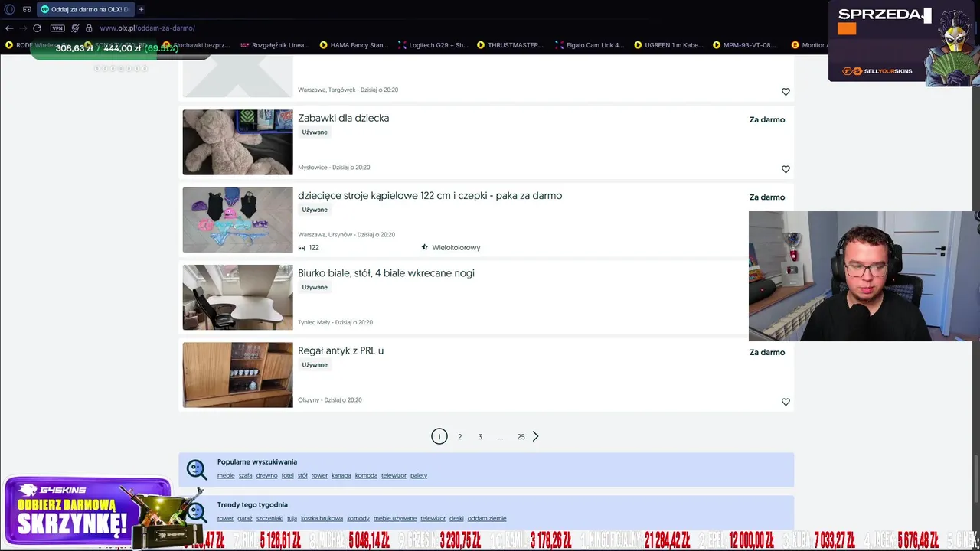Viewport: 980px width, 551px height.
Task: Open weekly trend 'kostka brukowa'
Action: [x=322, y=518]
